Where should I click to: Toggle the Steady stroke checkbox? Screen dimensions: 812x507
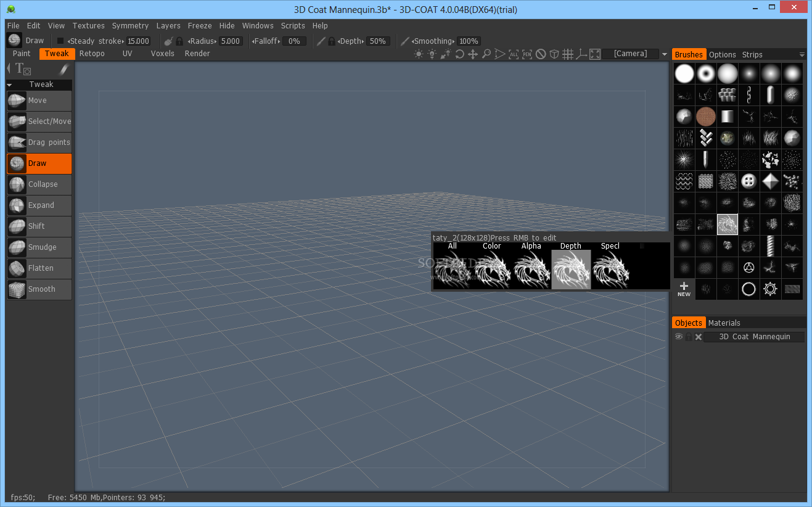[60, 41]
